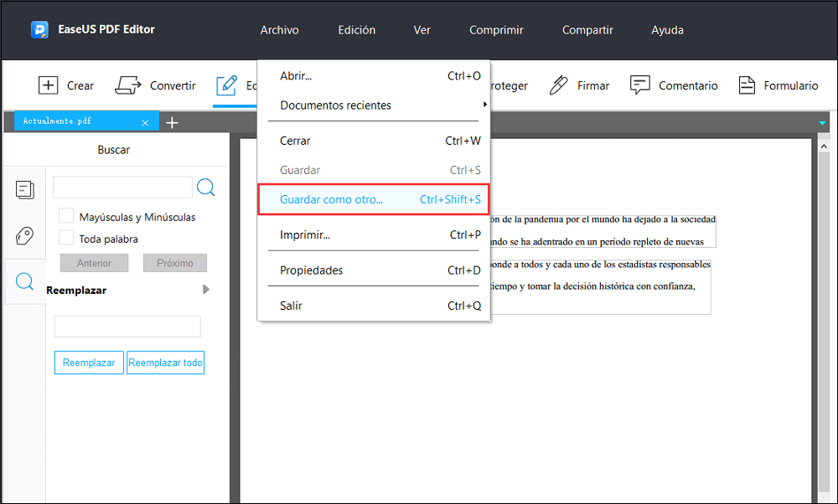Click the Crear toolbar label
The width and height of the screenshot is (838, 504).
80,85
